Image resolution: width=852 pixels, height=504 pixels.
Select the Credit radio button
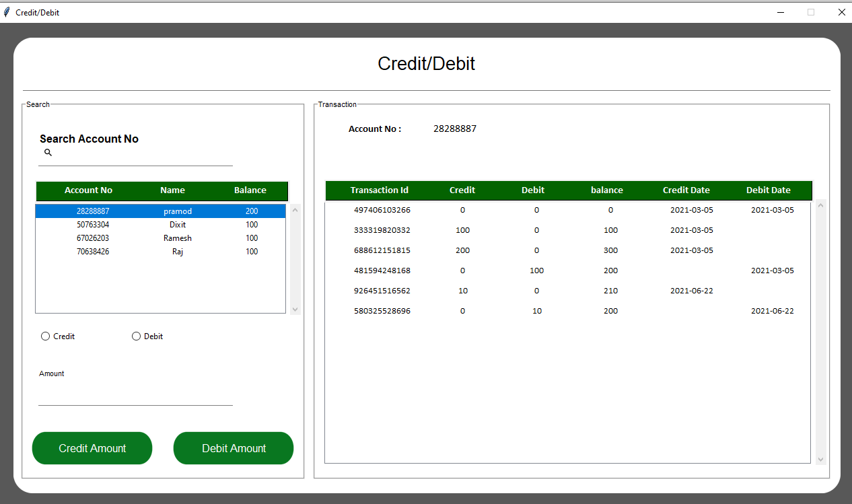point(46,336)
